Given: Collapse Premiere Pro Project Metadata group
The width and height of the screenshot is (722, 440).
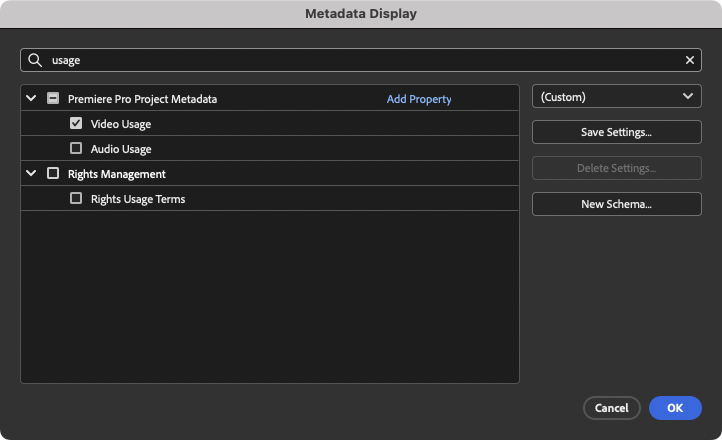Looking at the screenshot, I should pyautogui.click(x=31, y=98).
